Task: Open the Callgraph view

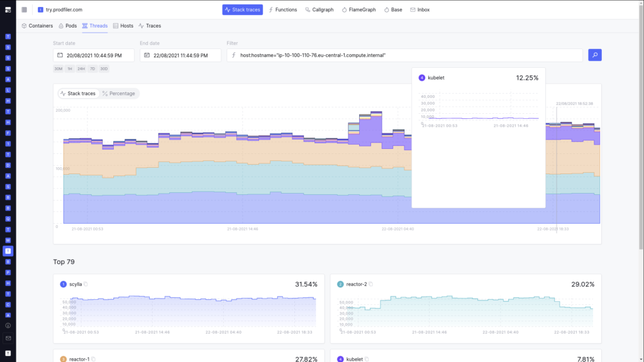Action: [319, 9]
